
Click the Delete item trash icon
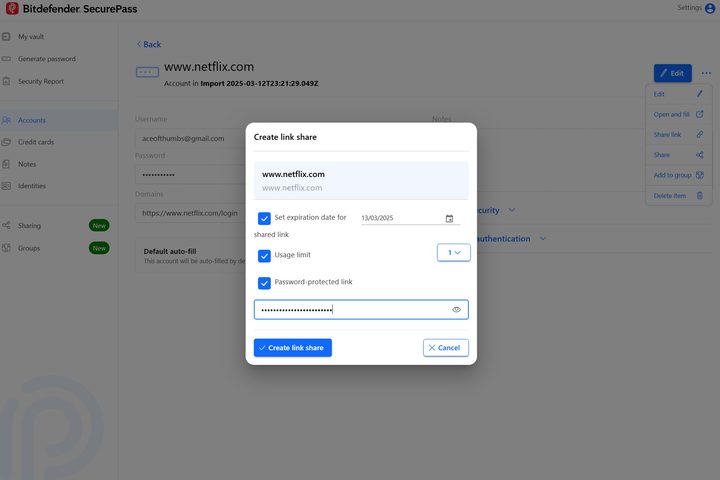tap(700, 196)
